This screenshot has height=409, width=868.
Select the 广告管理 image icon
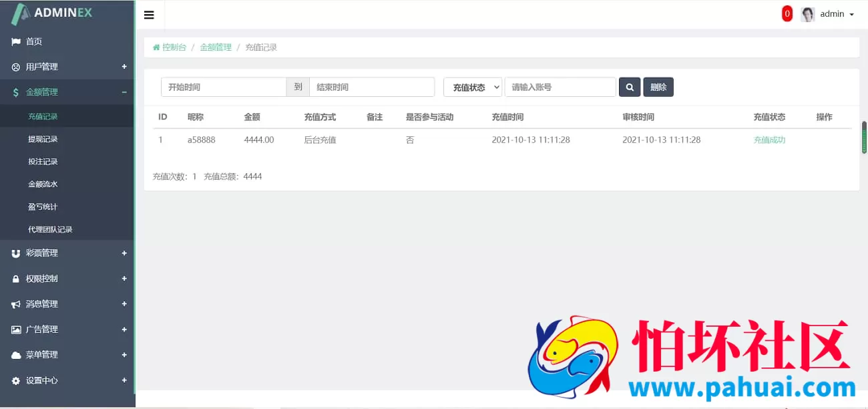[16, 329]
